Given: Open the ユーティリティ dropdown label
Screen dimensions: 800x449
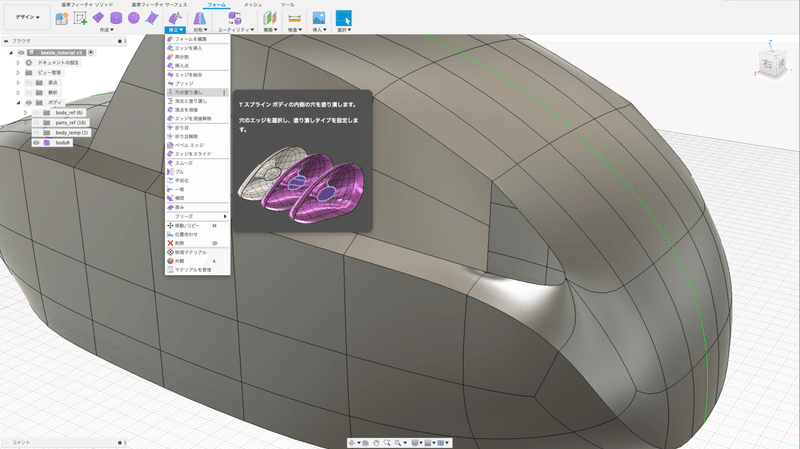Looking at the screenshot, I should pos(236,30).
